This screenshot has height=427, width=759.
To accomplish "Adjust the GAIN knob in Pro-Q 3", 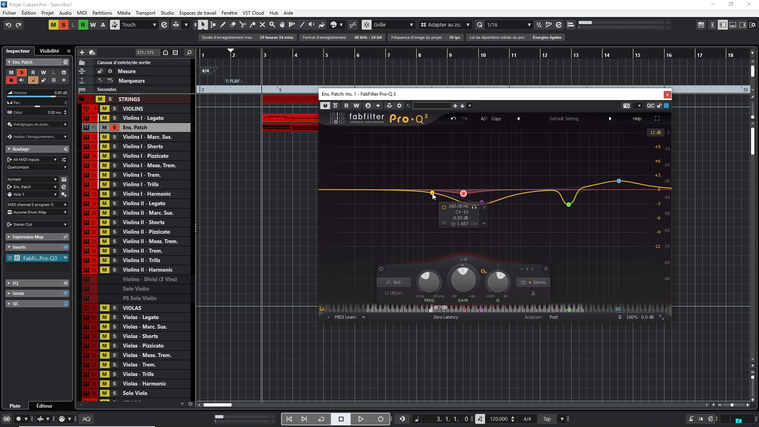I will coord(462,280).
